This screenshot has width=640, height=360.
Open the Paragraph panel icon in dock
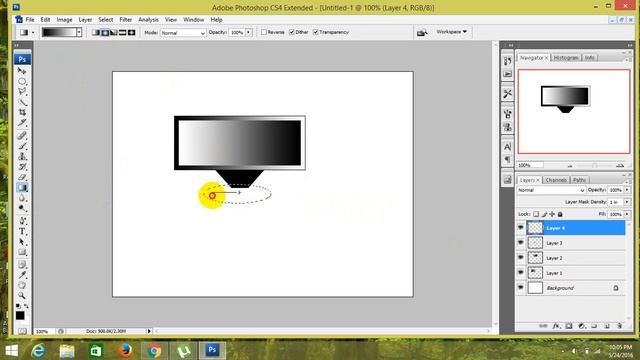coord(507,160)
